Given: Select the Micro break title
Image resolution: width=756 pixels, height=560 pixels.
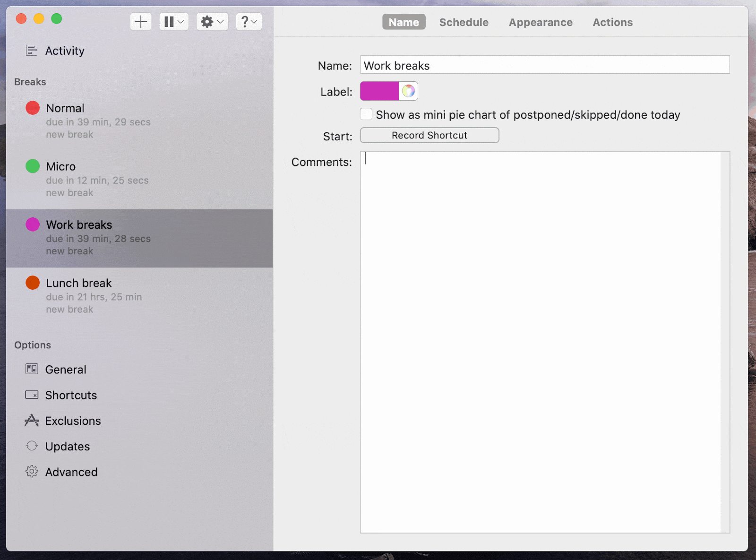Looking at the screenshot, I should 61,166.
